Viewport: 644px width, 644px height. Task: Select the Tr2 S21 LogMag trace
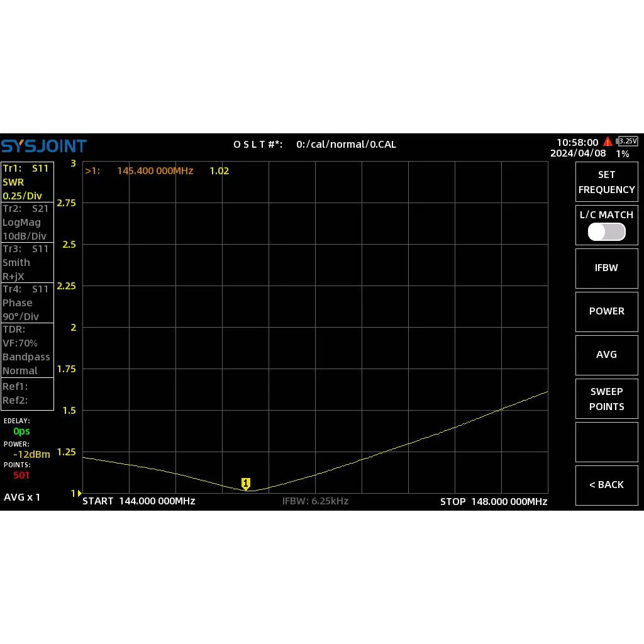click(x=27, y=222)
